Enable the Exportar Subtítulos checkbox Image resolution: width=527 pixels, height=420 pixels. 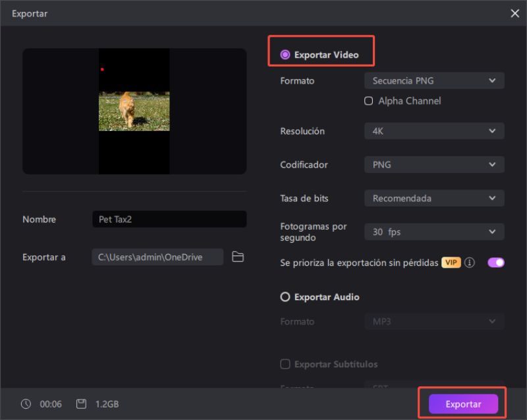pyautogui.click(x=285, y=363)
